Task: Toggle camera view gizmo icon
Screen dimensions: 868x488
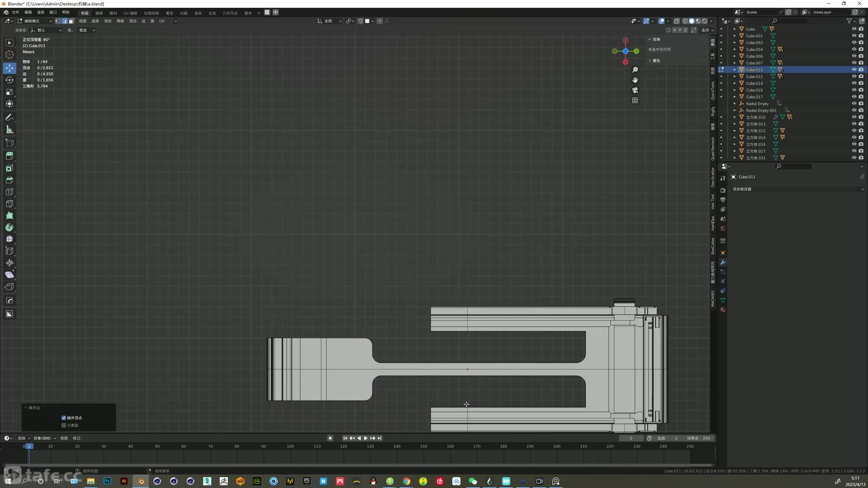Action: pyautogui.click(x=635, y=90)
